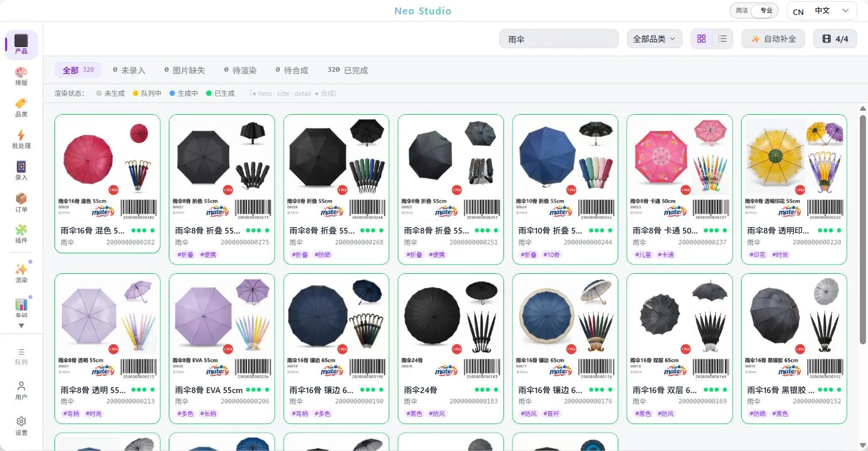Open the 条码 barcode chart icon

pos(21,308)
